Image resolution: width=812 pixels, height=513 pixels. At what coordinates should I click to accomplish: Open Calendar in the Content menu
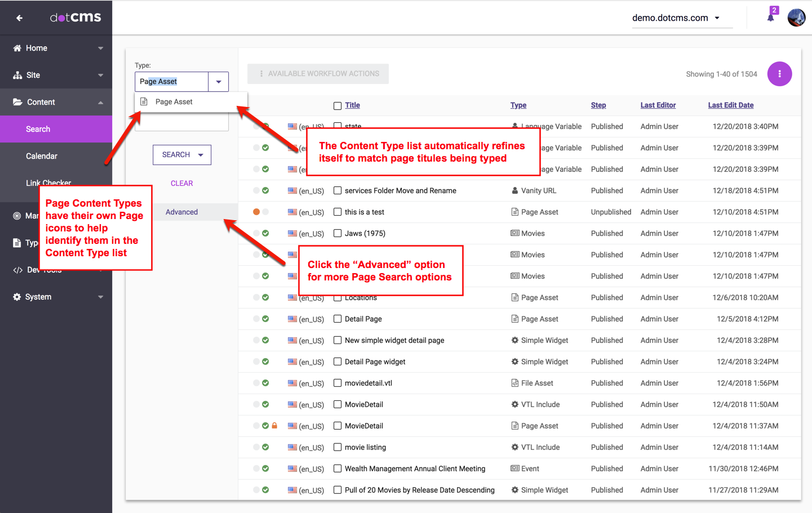point(42,156)
